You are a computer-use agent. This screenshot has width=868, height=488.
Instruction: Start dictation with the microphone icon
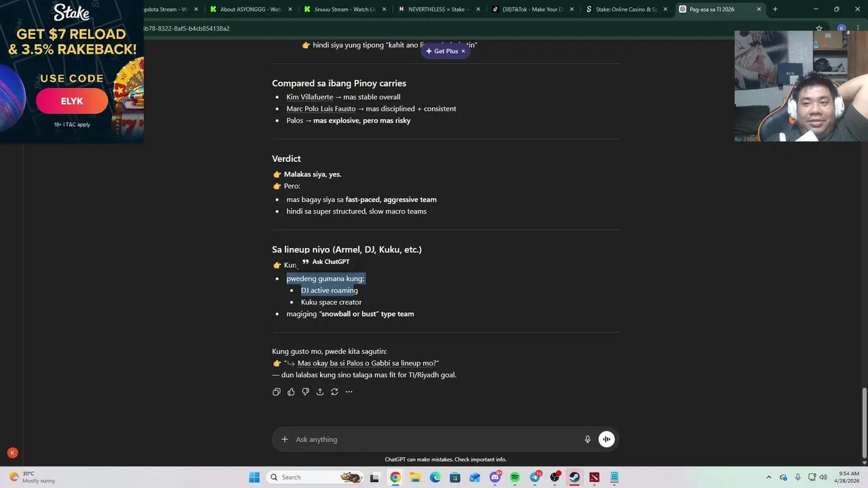pos(588,439)
